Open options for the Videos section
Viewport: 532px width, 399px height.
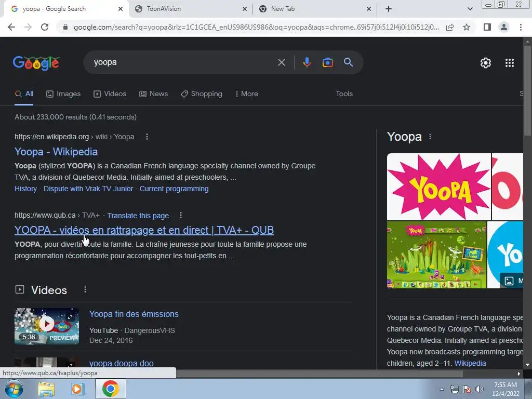[85, 289]
